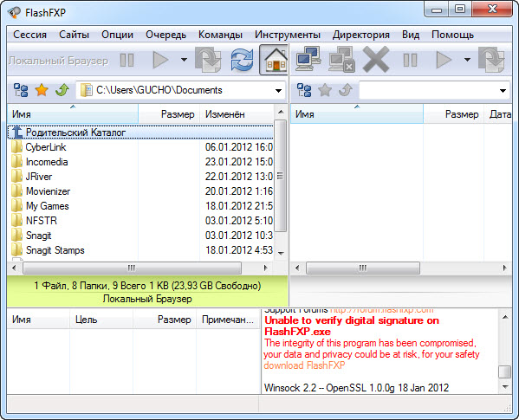Click the remote pane scroll-right arrow

click(x=505, y=268)
